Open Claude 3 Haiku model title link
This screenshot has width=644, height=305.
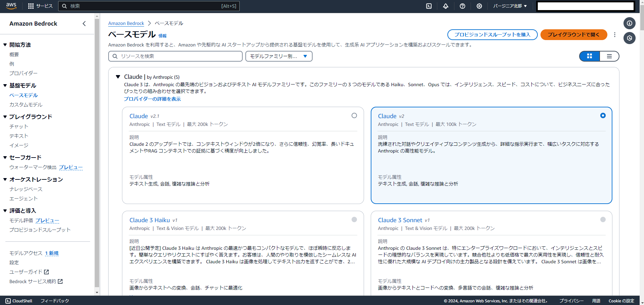tap(150, 220)
